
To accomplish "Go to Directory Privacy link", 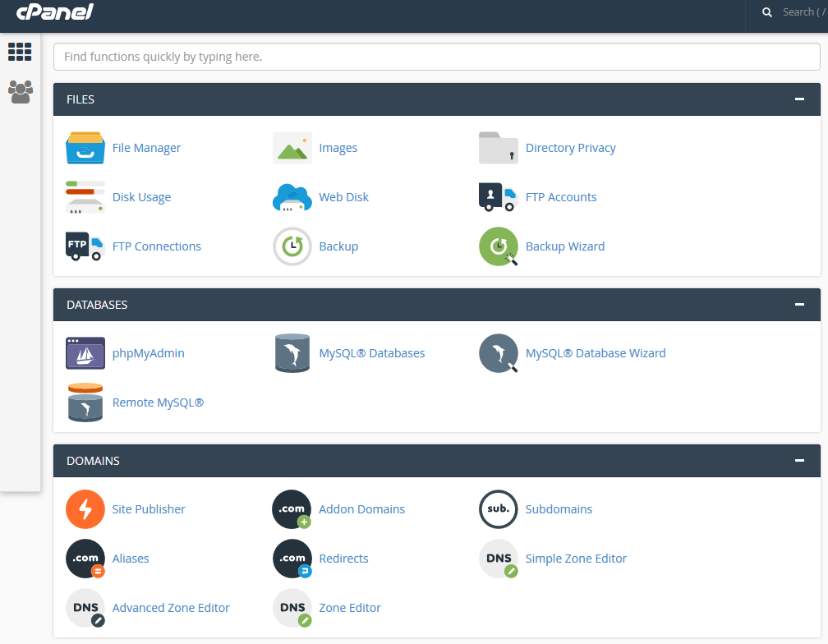I will point(570,148).
